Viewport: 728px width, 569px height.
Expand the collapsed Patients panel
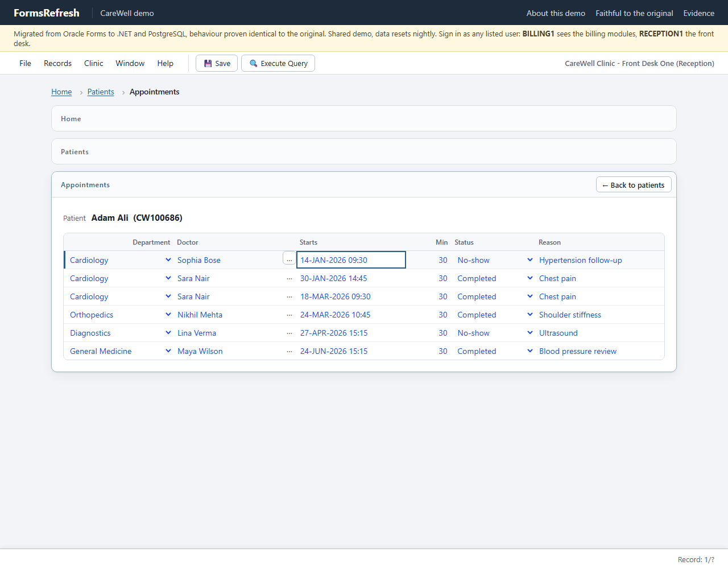pos(364,151)
